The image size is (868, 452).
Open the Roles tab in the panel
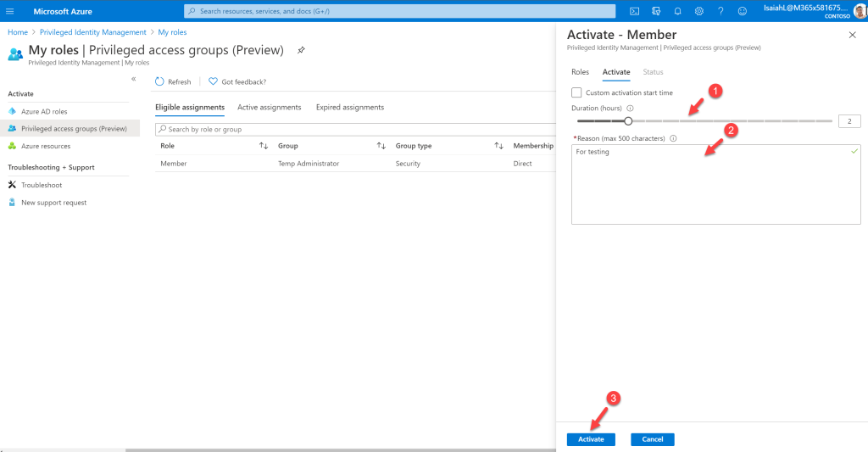[x=580, y=72]
